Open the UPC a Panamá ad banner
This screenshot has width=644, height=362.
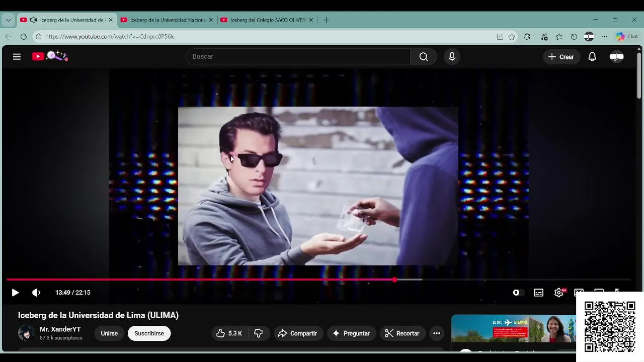pos(514,329)
